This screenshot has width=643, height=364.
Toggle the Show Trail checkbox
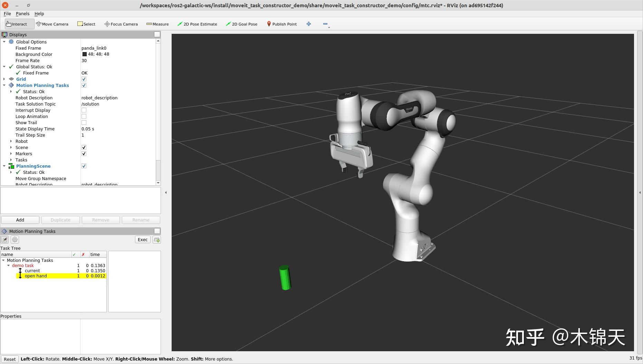pyautogui.click(x=84, y=122)
